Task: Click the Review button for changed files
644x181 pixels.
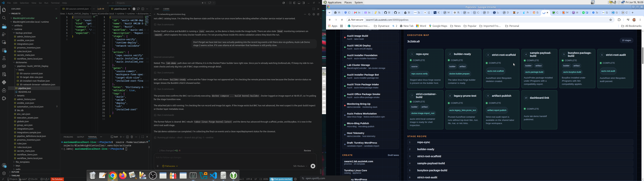Action: 308,151
